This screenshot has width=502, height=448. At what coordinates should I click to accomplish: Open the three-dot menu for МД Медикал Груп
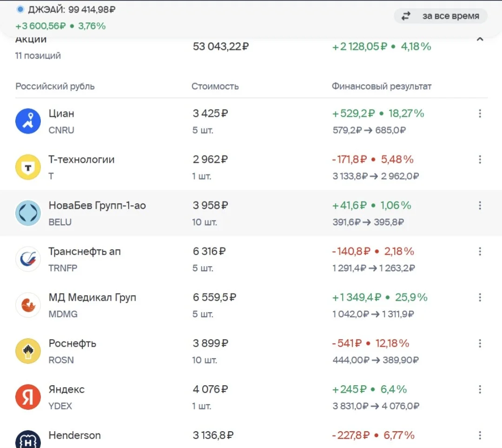click(x=480, y=297)
